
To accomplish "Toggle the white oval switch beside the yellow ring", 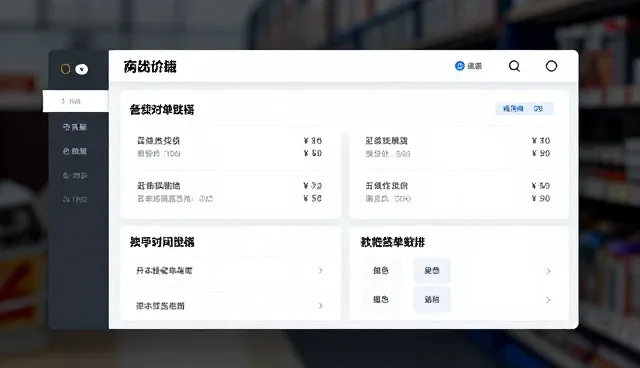I will [82, 69].
